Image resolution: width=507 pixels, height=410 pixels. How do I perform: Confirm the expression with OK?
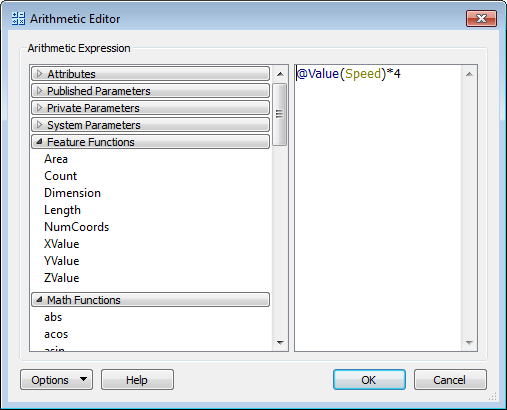coord(369,380)
